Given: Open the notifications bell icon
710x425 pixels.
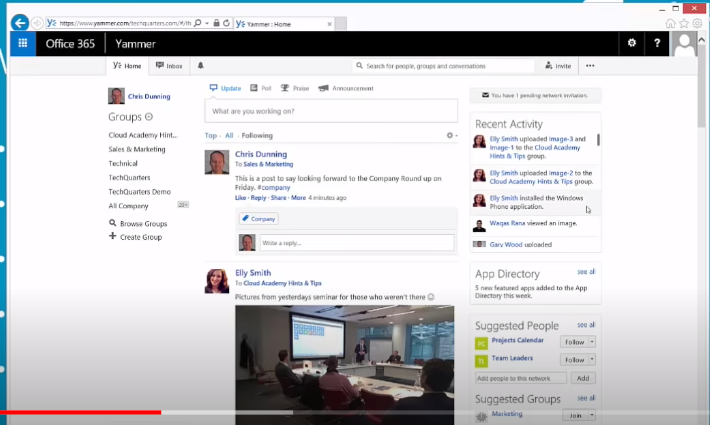Looking at the screenshot, I should 201,66.
